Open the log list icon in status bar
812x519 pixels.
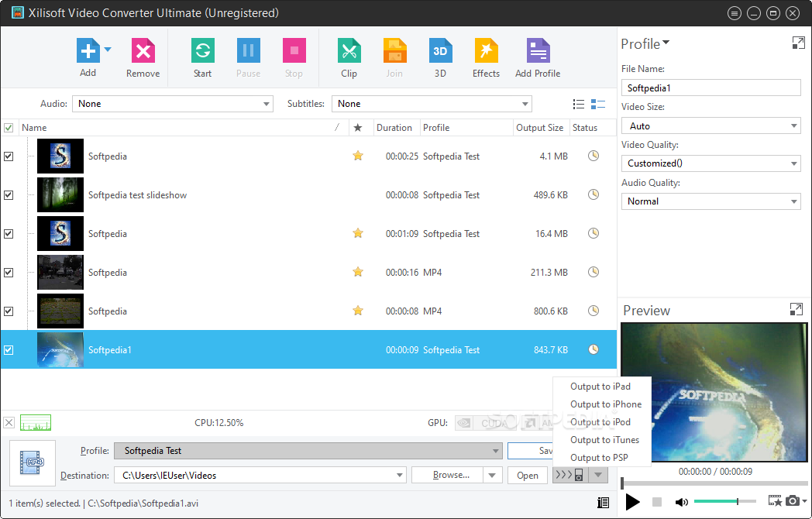click(603, 503)
